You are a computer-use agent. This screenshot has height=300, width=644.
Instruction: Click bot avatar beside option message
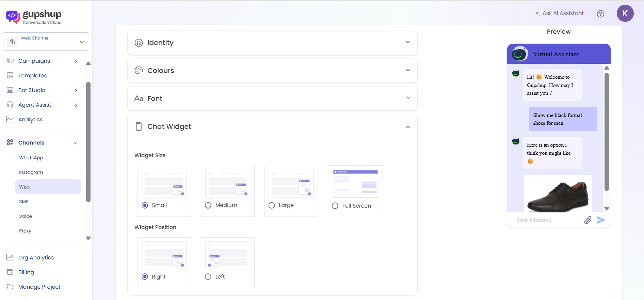[516, 141]
